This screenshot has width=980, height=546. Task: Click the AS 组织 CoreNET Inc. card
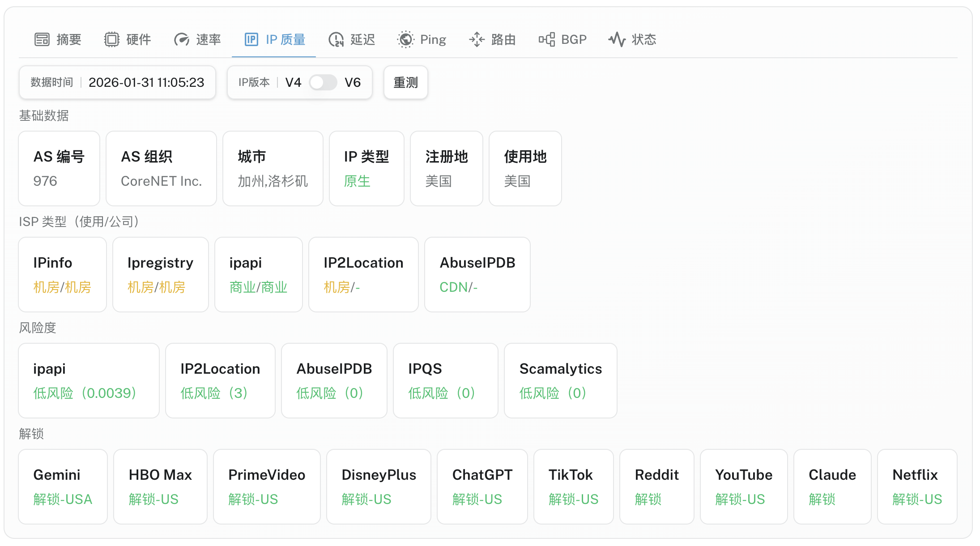click(161, 168)
